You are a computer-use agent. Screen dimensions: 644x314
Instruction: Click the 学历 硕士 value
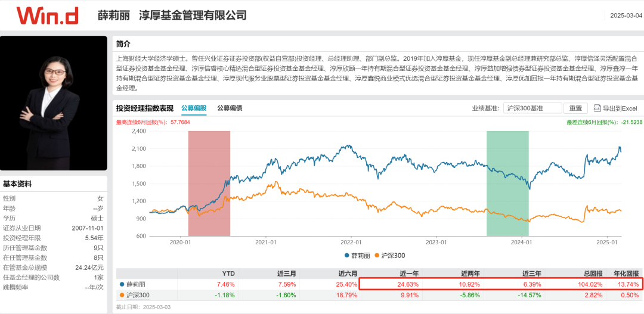[98, 218]
